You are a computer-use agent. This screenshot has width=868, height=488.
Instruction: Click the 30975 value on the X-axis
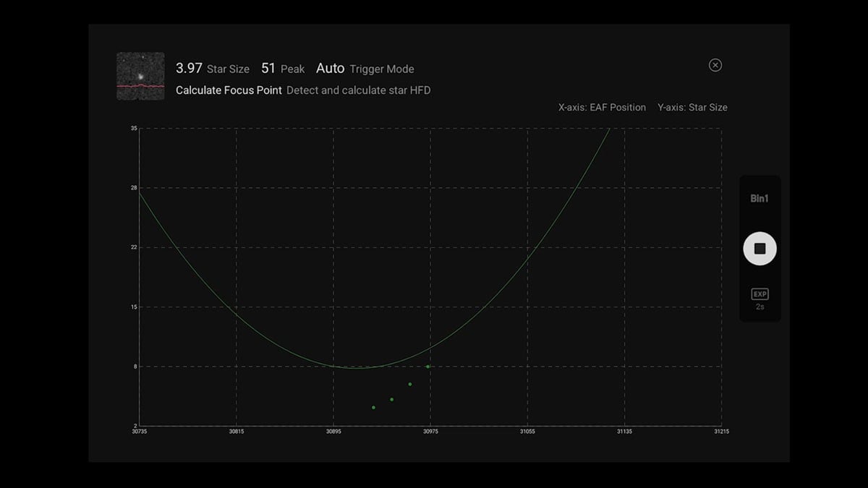pos(431,432)
